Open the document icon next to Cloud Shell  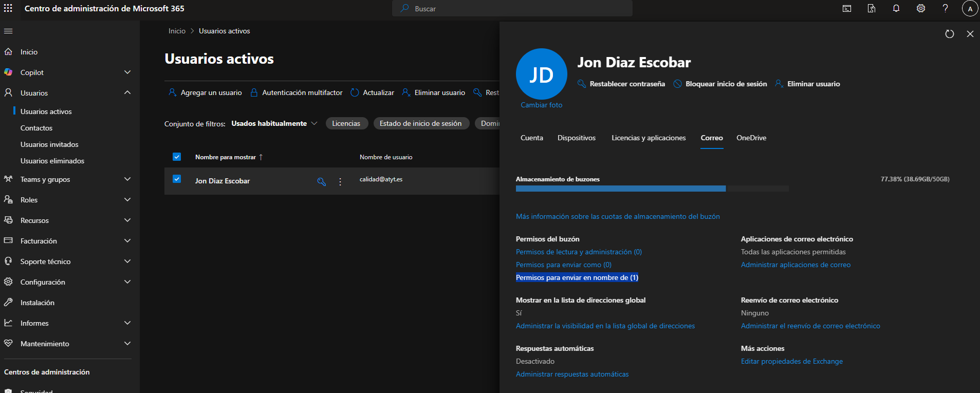pyautogui.click(x=872, y=8)
